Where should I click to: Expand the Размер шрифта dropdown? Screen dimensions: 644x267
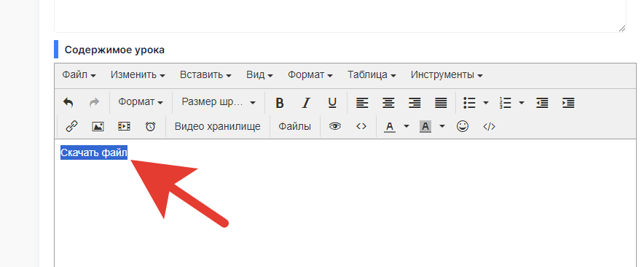point(219,102)
